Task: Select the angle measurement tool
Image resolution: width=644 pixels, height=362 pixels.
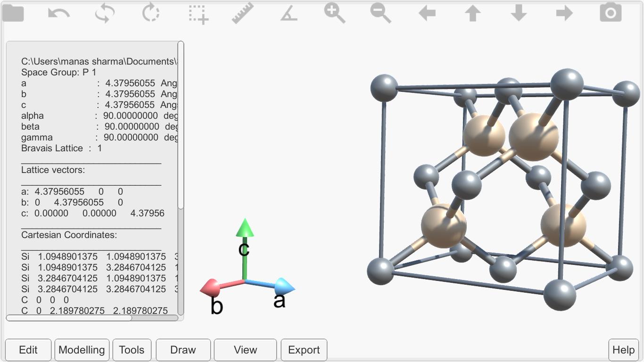Action: 289,14
